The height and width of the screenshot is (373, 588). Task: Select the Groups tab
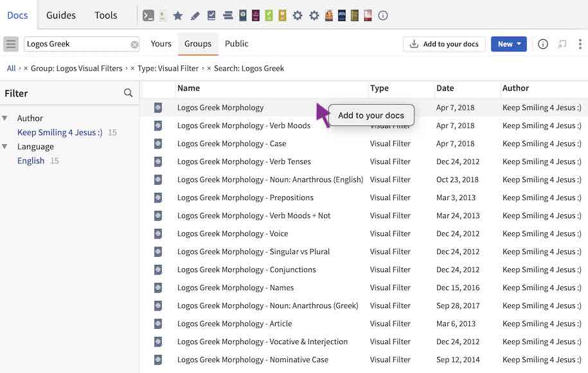(198, 44)
